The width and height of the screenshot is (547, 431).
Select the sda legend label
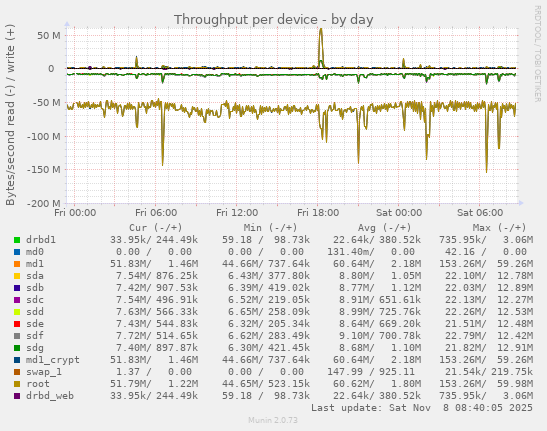[x=35, y=276]
